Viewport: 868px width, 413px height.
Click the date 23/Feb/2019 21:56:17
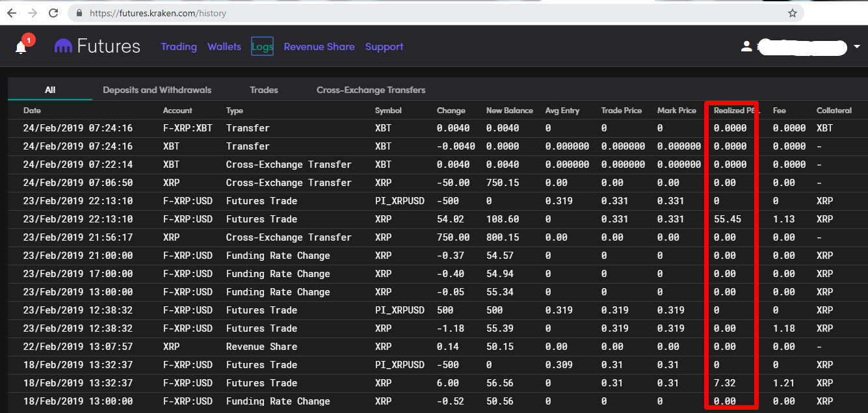[x=78, y=237]
